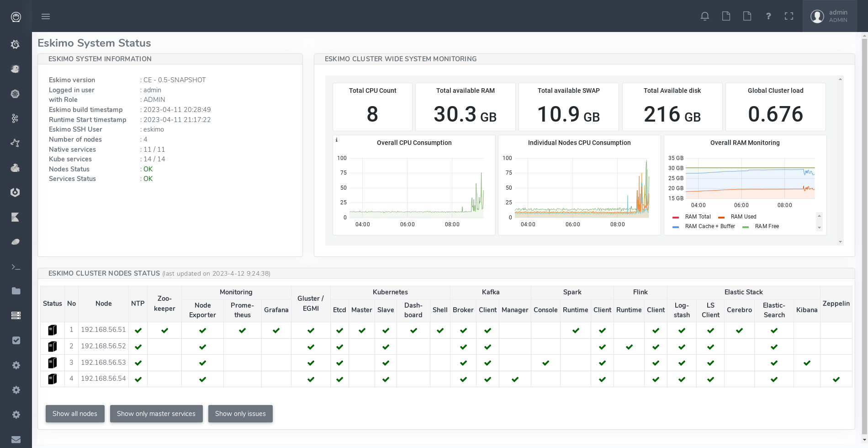Click the node address 192.168.56.52
868x448 pixels.
[103, 346]
